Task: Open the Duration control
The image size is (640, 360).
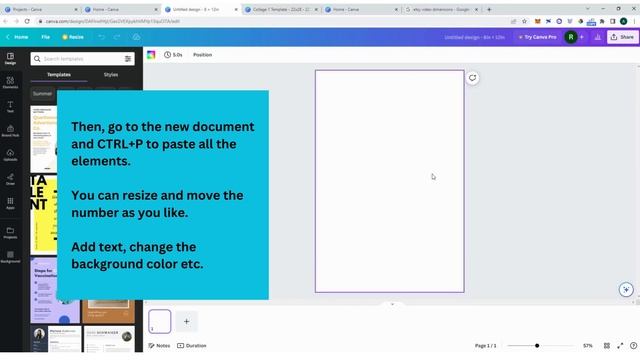Action: (x=192, y=346)
